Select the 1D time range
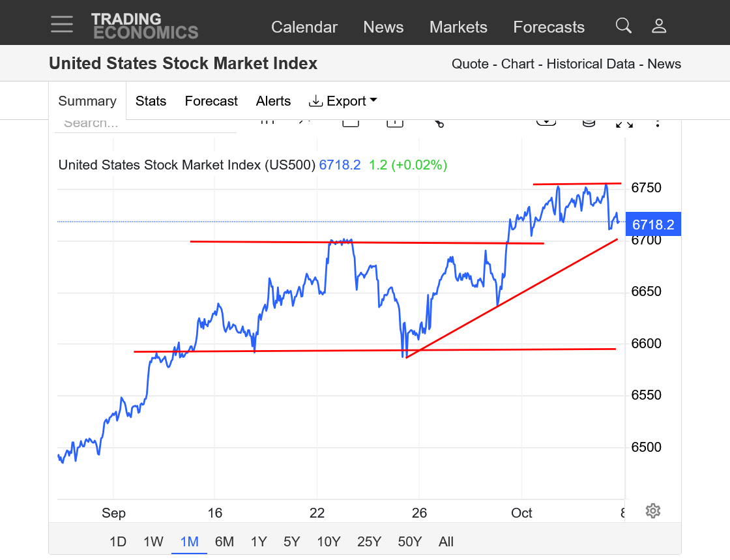 click(118, 542)
